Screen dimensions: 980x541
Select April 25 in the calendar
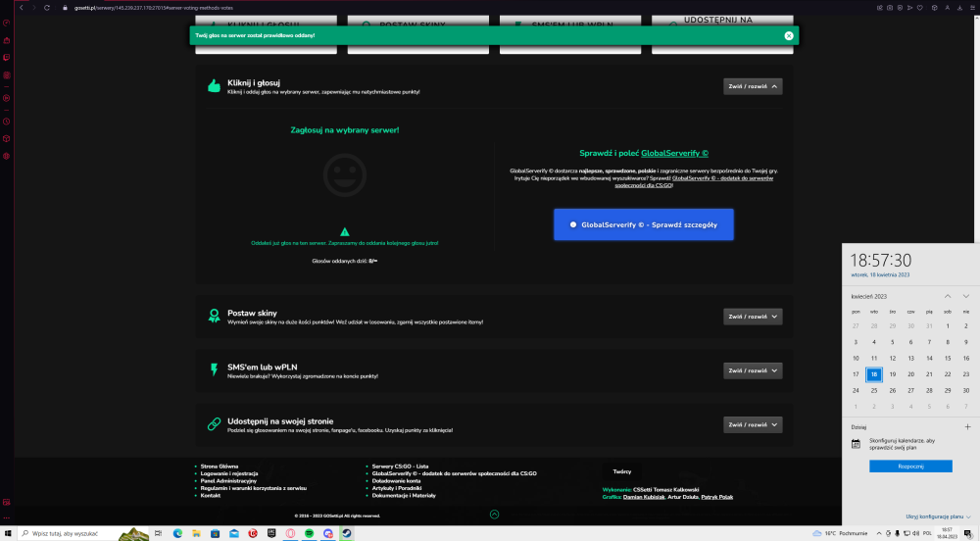(x=874, y=390)
